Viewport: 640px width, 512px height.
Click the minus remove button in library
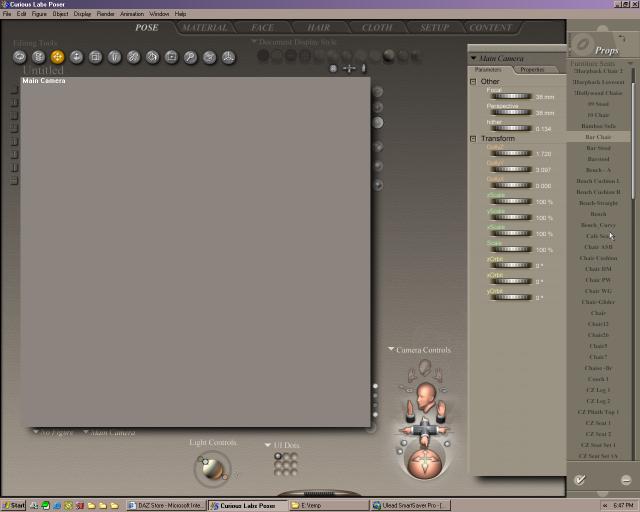tap(626, 480)
